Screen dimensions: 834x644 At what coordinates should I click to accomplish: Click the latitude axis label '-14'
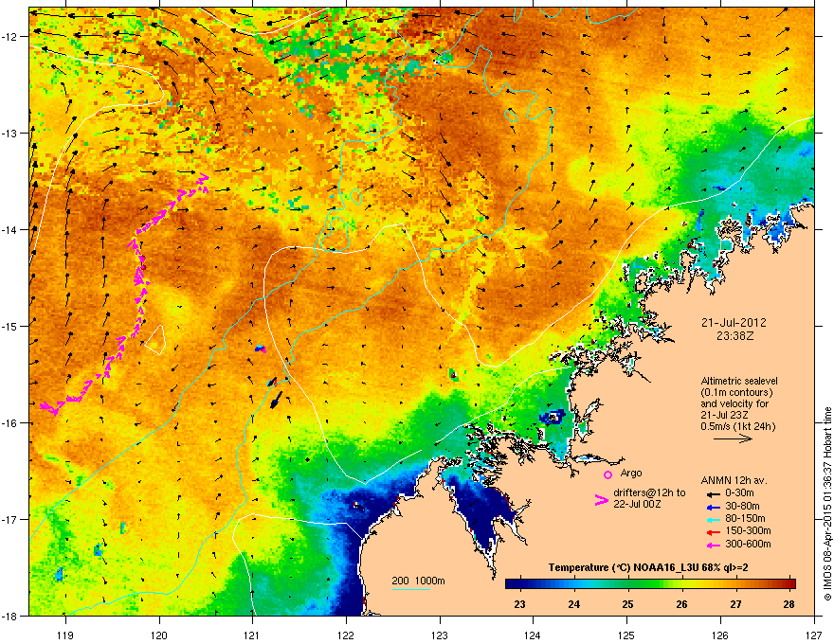tap(10, 229)
